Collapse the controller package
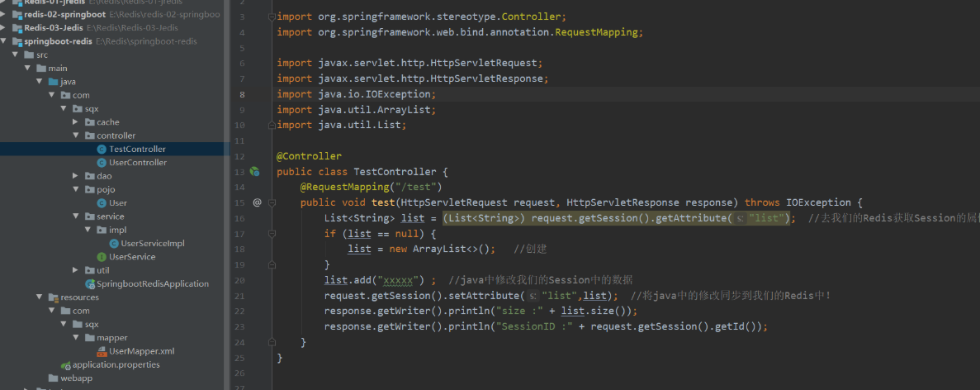The image size is (980, 390). pyautogui.click(x=76, y=136)
